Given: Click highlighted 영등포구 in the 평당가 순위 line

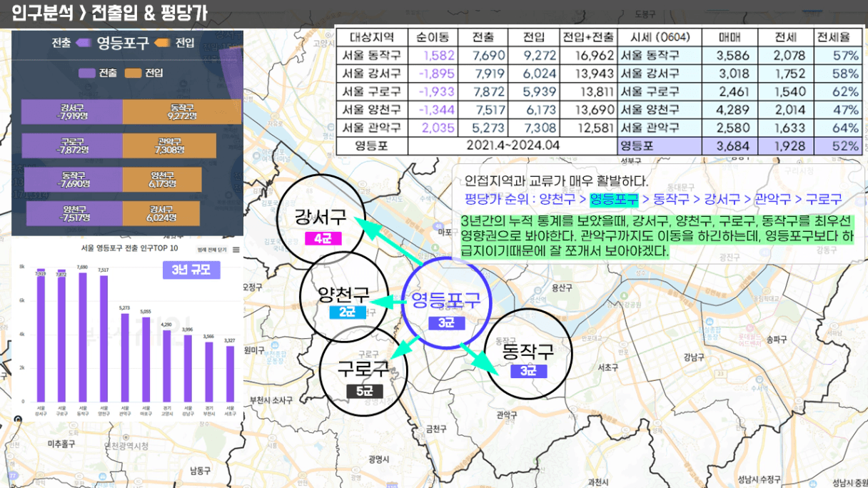Looking at the screenshot, I should click(613, 199).
